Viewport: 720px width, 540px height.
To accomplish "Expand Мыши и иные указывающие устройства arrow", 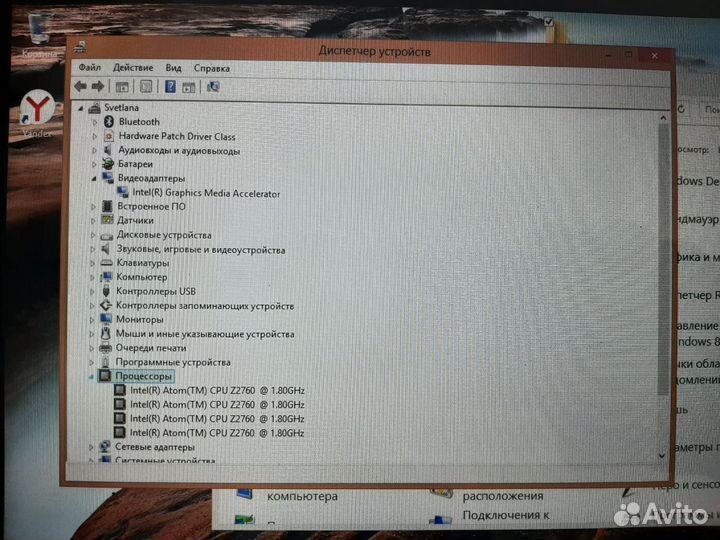I will (x=92, y=334).
